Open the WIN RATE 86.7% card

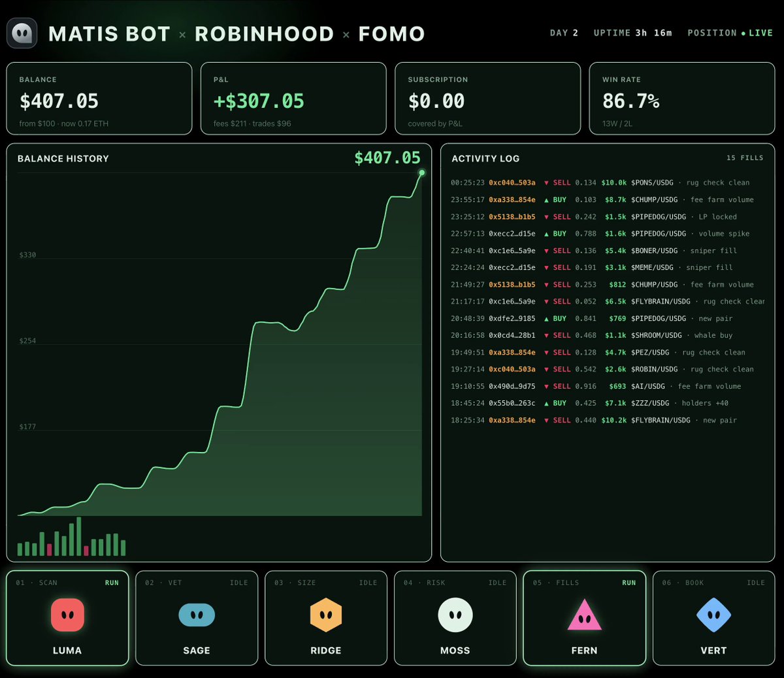click(x=682, y=99)
